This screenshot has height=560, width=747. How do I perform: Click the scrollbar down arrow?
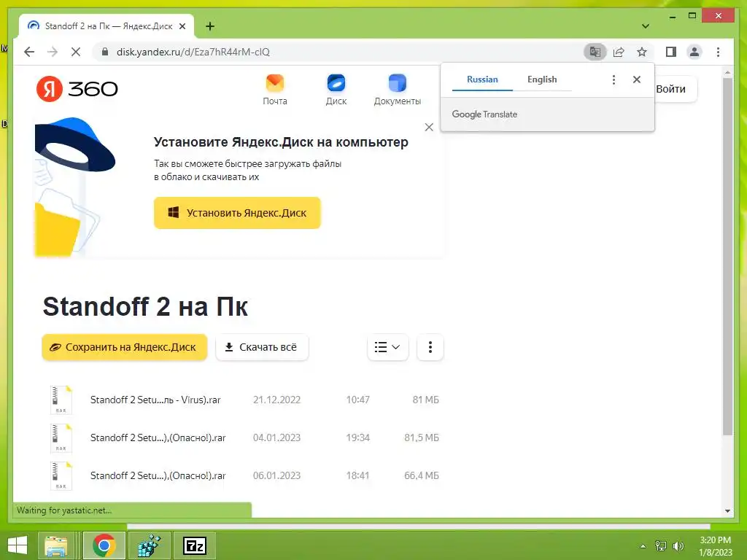727,511
